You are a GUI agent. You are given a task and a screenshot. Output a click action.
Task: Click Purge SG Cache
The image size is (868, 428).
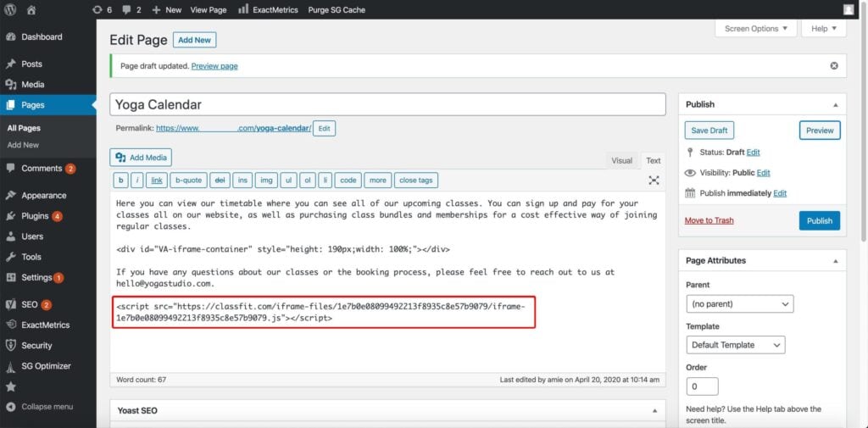tap(337, 9)
